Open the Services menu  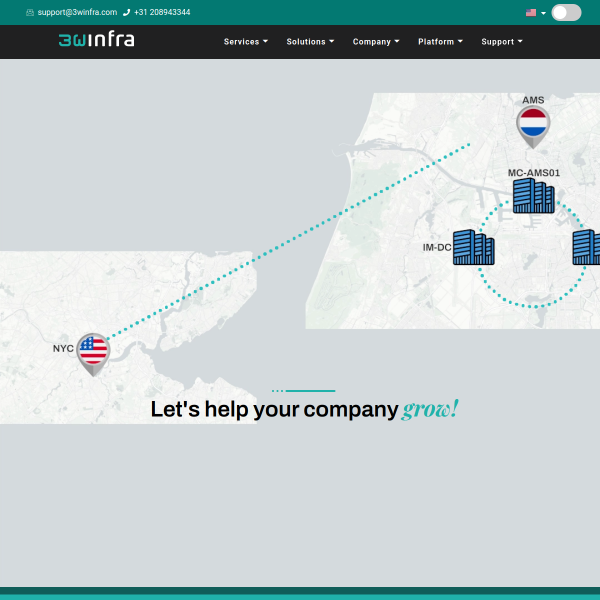[x=246, y=42]
